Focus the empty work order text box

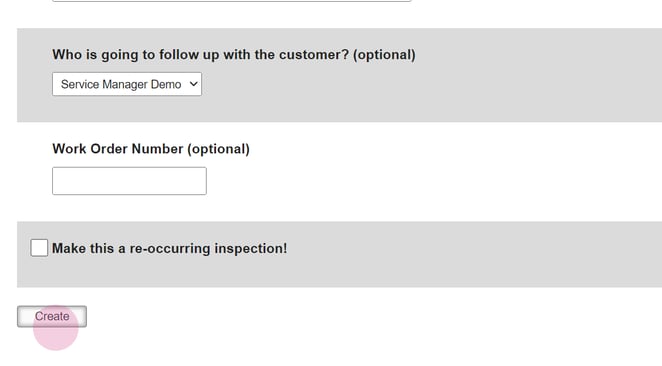point(129,181)
